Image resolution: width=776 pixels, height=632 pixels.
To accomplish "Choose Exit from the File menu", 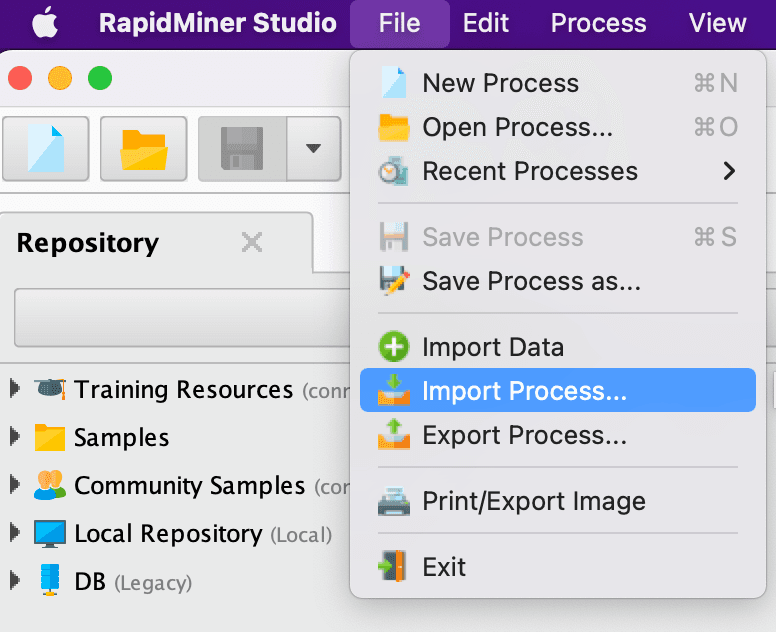I will (x=558, y=566).
